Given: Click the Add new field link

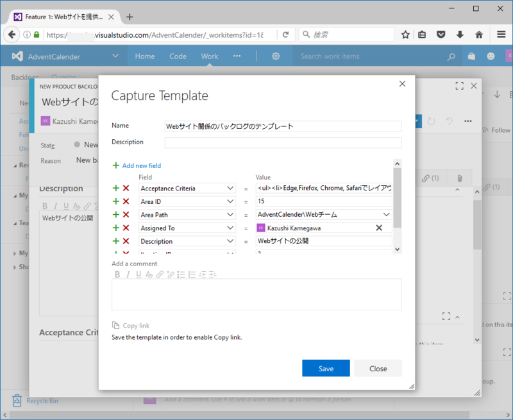Looking at the screenshot, I should click(x=141, y=165).
